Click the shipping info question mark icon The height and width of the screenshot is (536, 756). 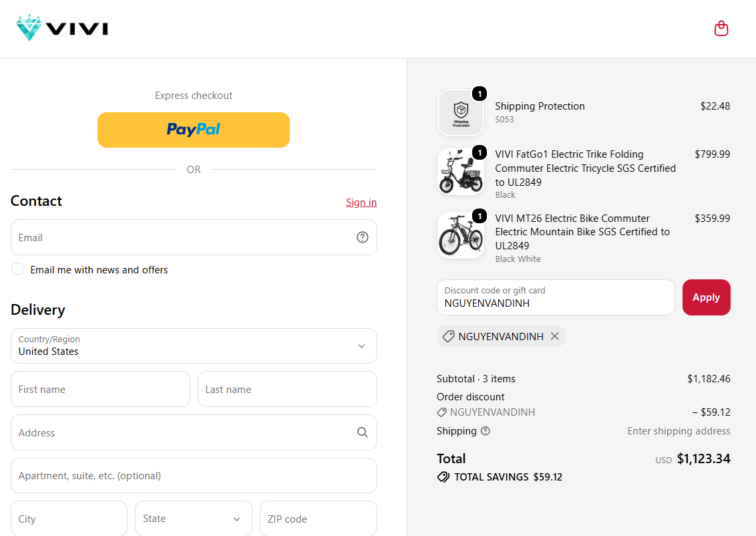click(x=486, y=431)
